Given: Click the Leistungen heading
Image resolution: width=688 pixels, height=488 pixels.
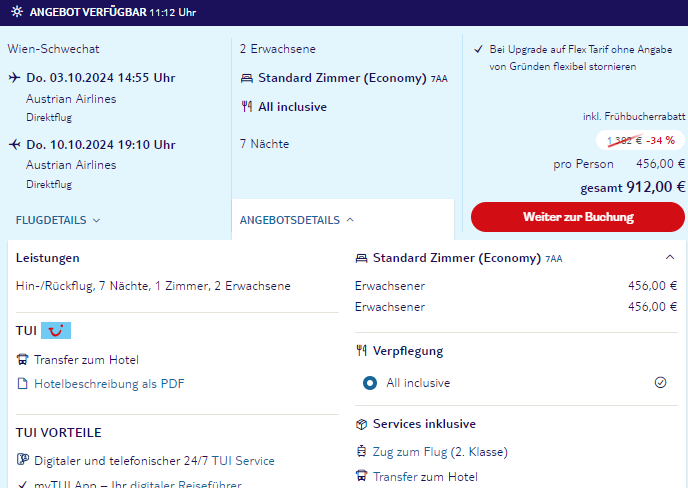Looking at the screenshot, I should coord(47,258).
